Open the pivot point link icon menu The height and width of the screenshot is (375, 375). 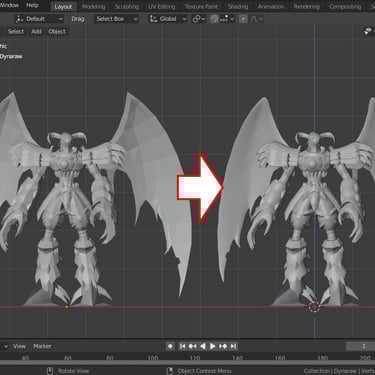pos(198,19)
